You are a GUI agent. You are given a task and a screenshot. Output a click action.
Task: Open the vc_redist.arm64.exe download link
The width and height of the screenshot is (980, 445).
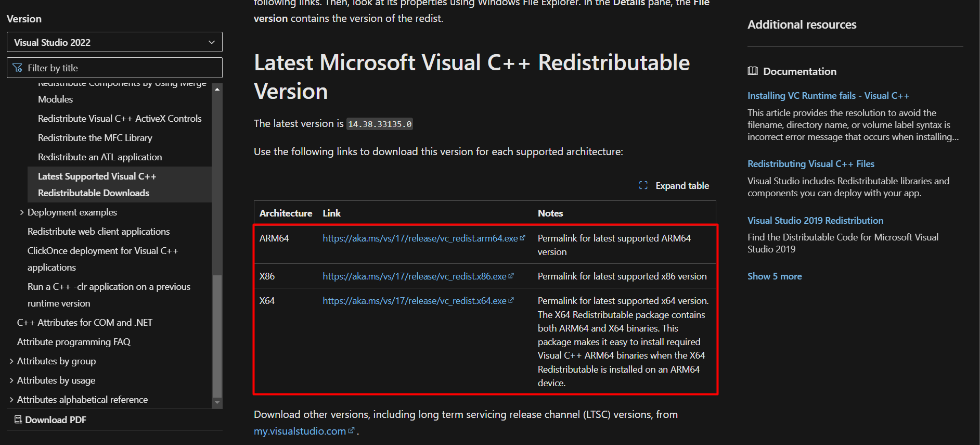pos(420,238)
